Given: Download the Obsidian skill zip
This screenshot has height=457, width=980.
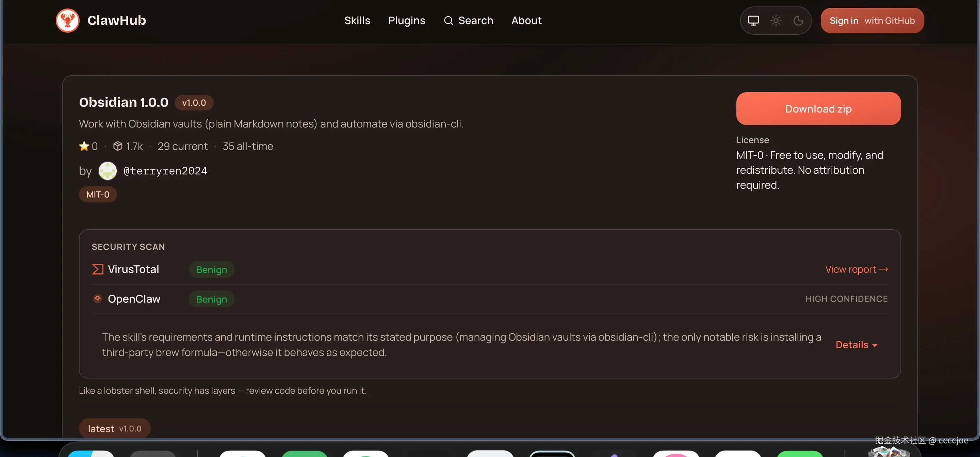Looking at the screenshot, I should click(x=818, y=109).
